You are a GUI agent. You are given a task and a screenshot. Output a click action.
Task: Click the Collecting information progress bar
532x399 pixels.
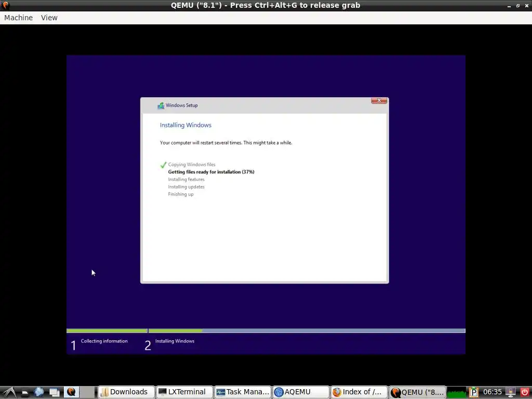pos(107,331)
